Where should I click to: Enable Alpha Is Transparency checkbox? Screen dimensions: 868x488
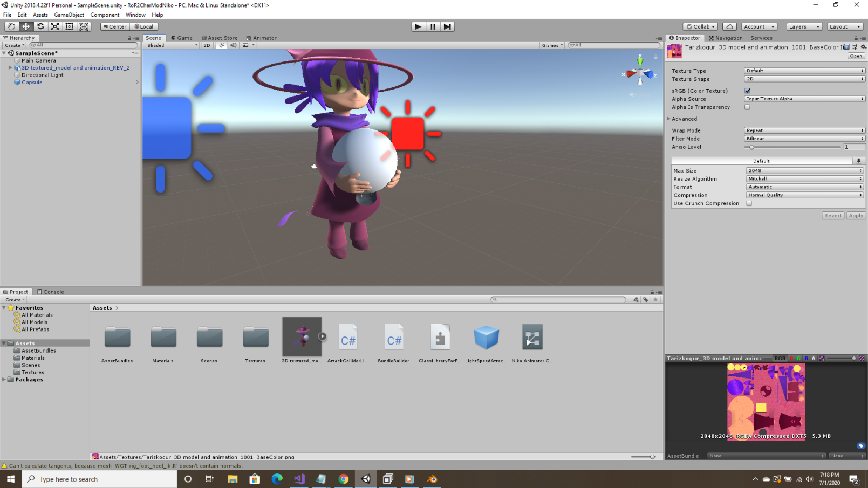coord(748,107)
